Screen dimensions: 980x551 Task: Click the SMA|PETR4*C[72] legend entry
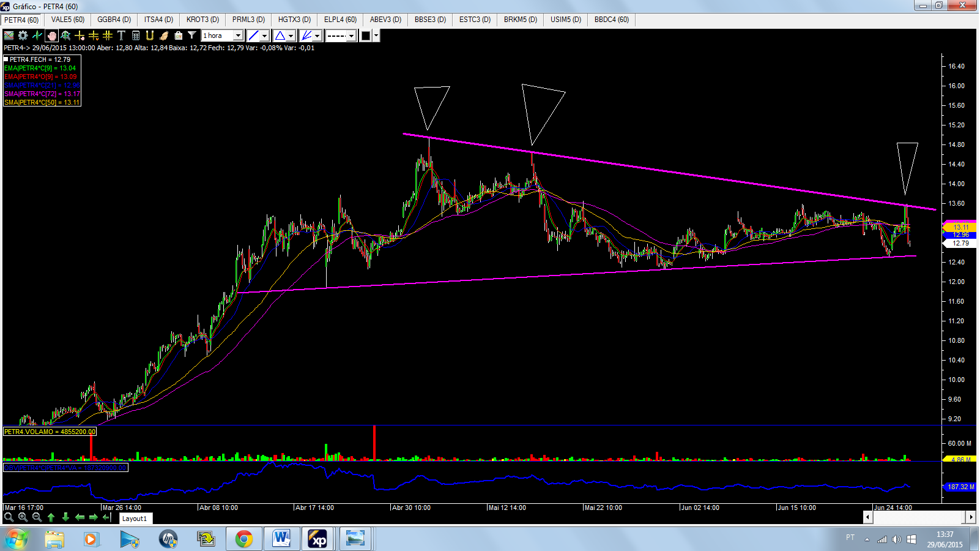point(42,94)
